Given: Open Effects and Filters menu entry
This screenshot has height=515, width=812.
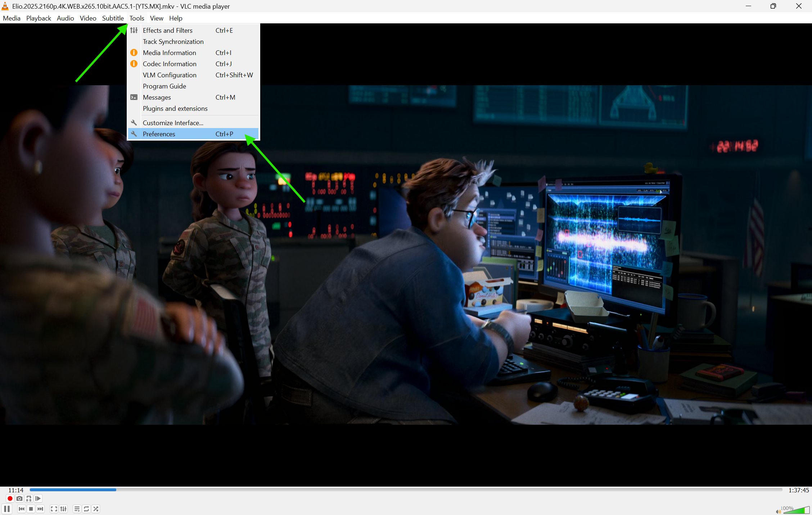Looking at the screenshot, I should pyautogui.click(x=167, y=31).
